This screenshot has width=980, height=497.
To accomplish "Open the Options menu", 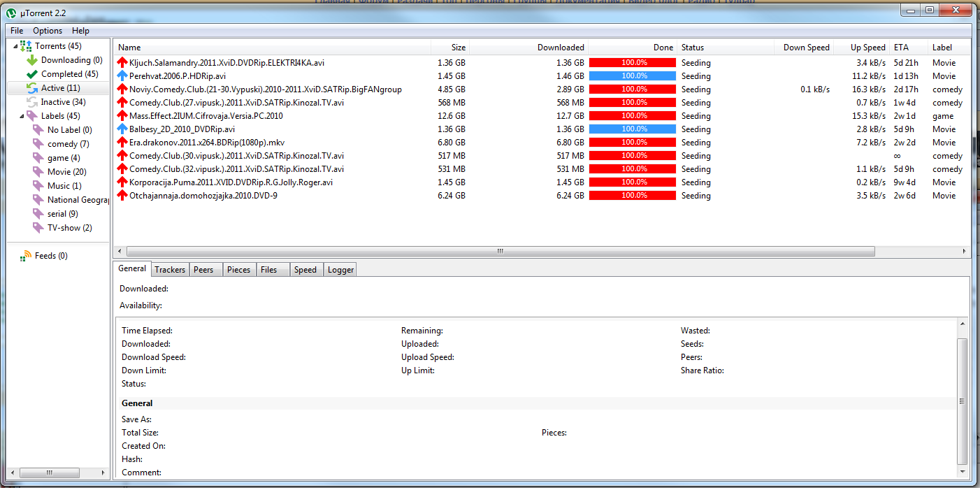I will [48, 31].
